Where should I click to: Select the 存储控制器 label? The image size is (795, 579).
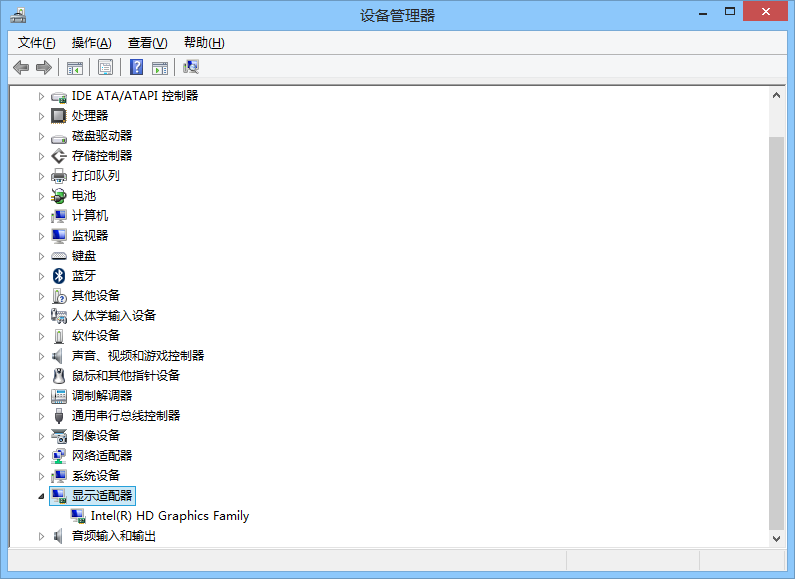point(102,156)
